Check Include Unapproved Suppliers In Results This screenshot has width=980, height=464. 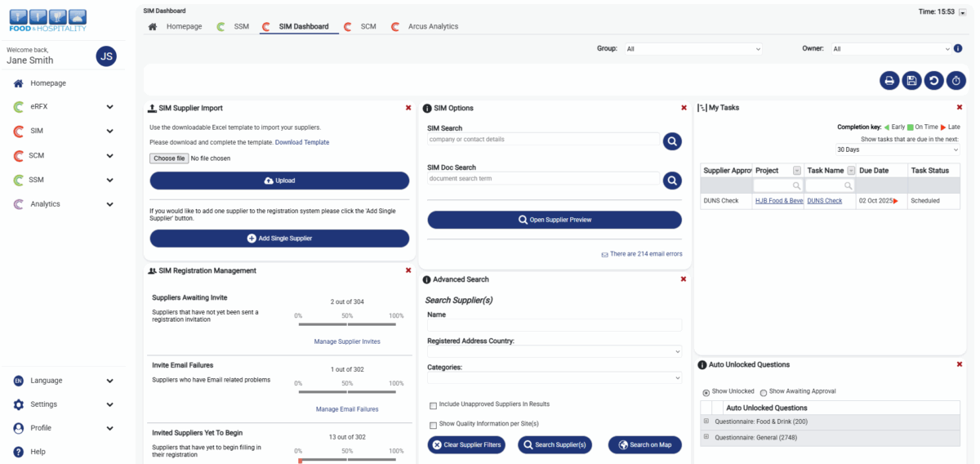(433, 405)
